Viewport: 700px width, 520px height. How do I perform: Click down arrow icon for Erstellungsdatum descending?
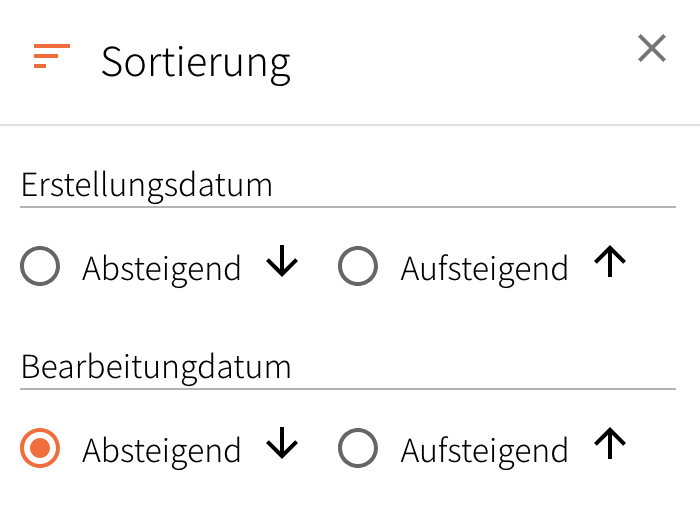(282, 263)
